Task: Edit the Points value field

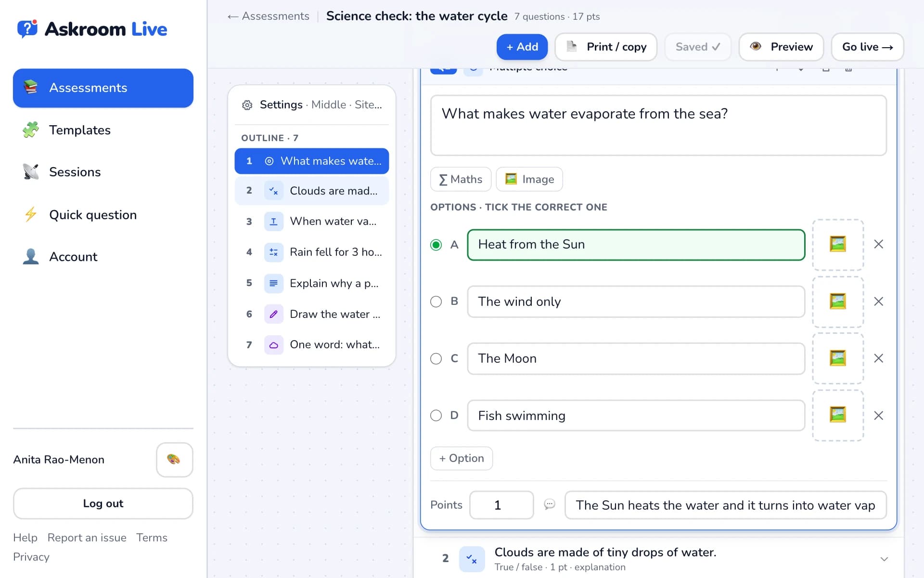Action: coord(501,505)
